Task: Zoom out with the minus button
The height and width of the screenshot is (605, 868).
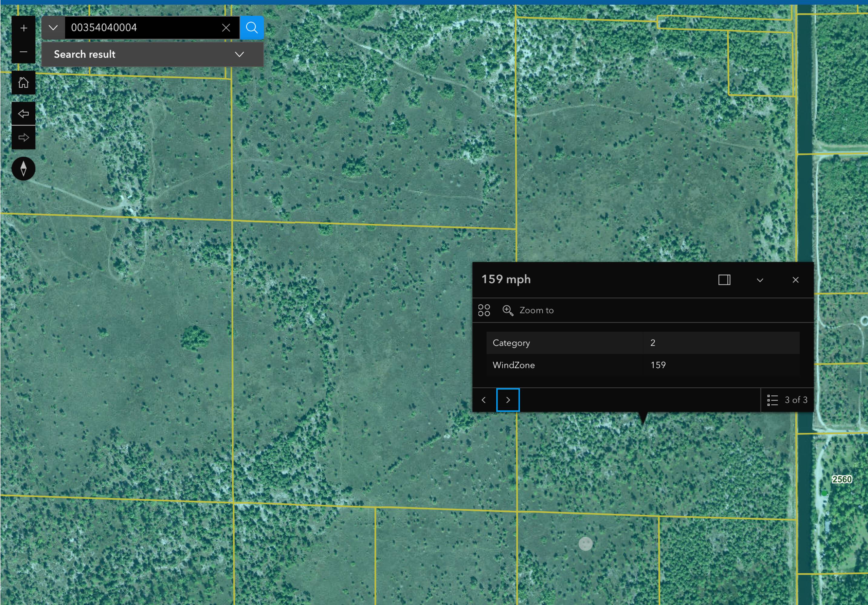Action: tap(23, 52)
